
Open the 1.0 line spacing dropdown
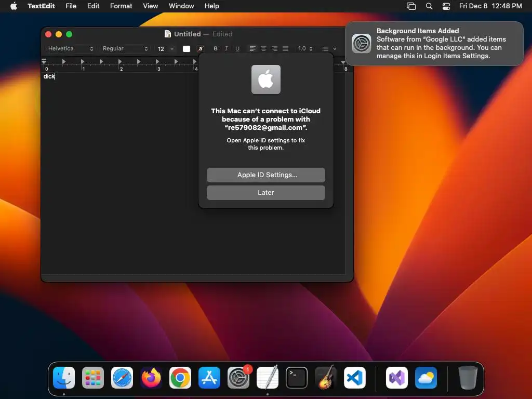tap(305, 48)
